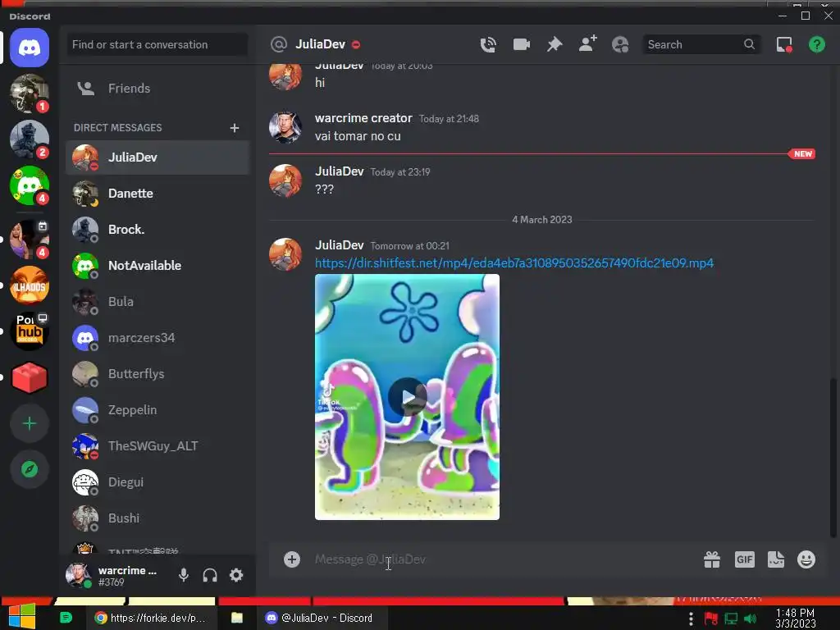Add a server with plus icon
Image resolution: width=840 pixels, height=630 pixels.
point(30,424)
